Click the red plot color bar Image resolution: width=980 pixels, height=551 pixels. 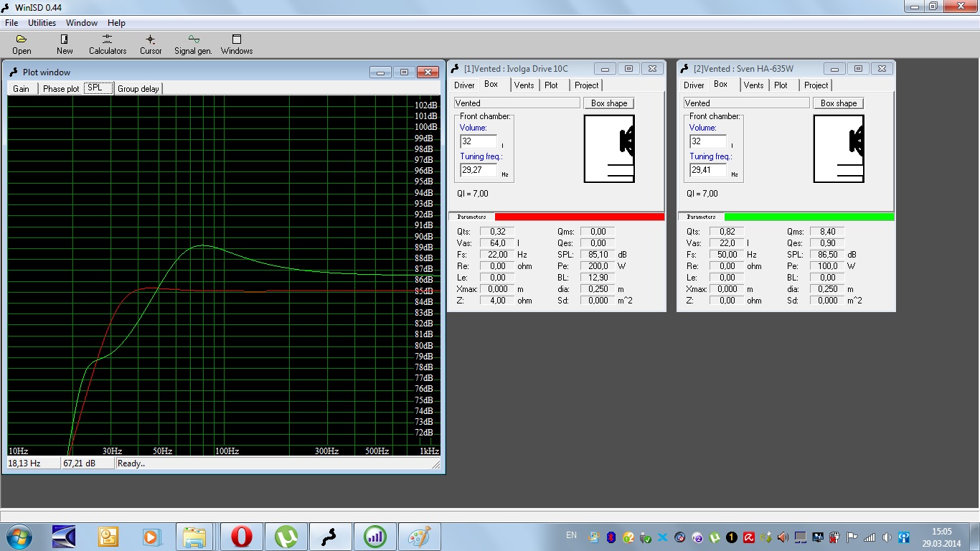(580, 217)
